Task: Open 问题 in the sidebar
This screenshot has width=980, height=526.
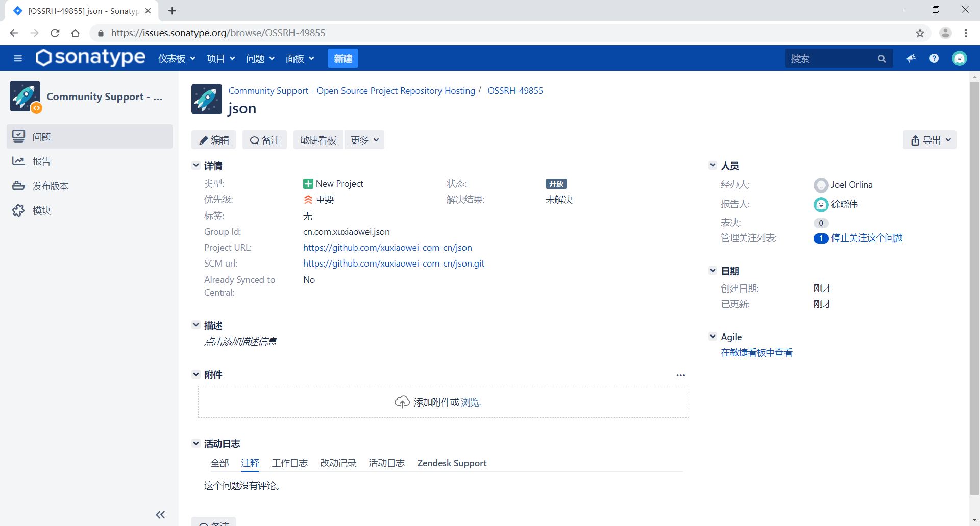Action: point(89,137)
